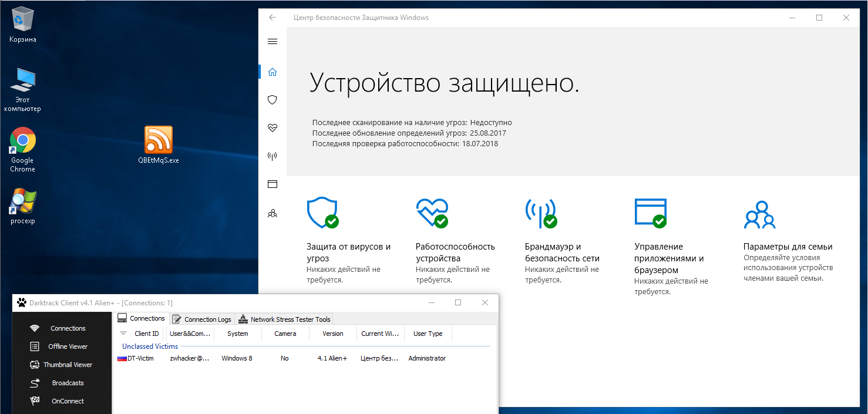
Task: Open Управление приложениями и браузером
Action: 669,258
